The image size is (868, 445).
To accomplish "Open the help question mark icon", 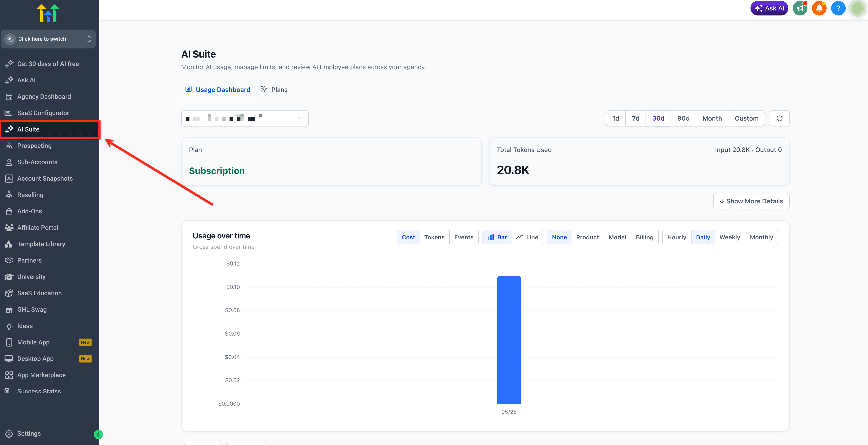I will tap(838, 8).
